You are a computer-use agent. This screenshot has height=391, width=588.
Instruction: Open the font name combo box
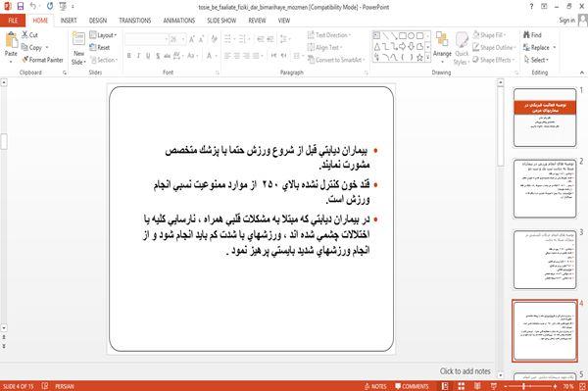tap(146, 39)
